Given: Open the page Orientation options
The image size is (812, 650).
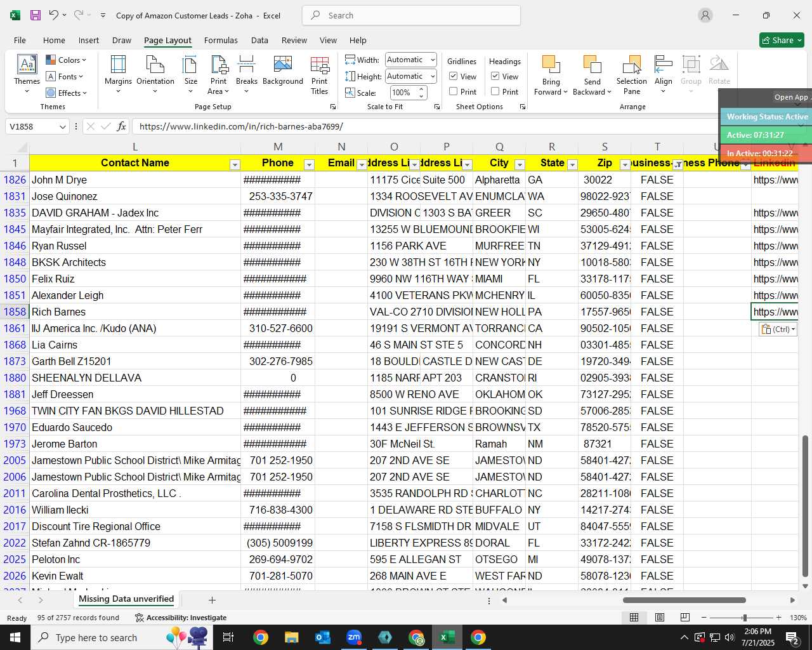Looking at the screenshot, I should click(x=155, y=75).
